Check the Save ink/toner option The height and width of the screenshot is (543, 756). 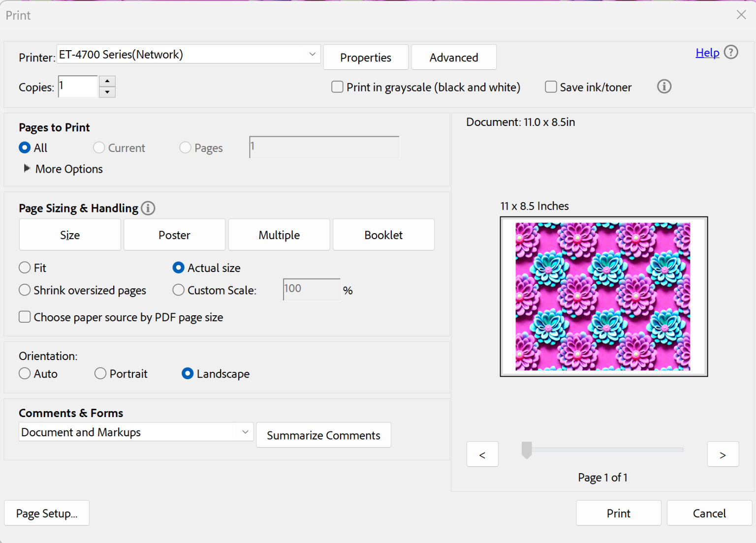tap(551, 87)
